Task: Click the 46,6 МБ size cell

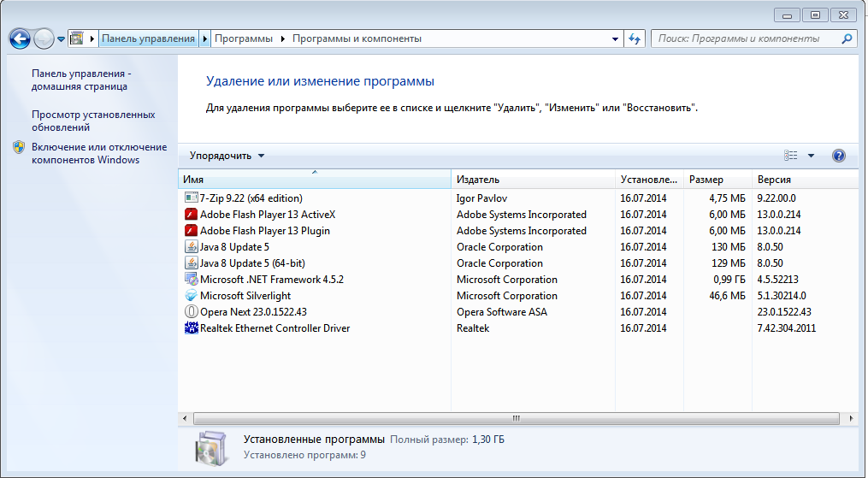Action: [x=727, y=295]
